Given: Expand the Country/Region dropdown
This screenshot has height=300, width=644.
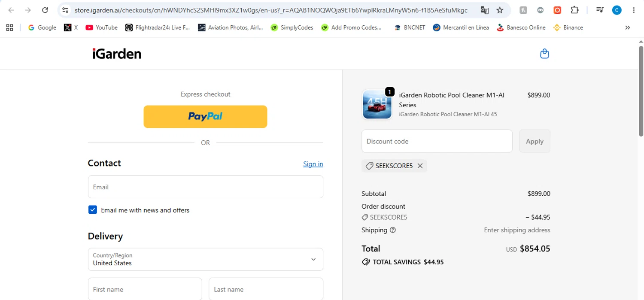Looking at the screenshot, I should coord(206,259).
